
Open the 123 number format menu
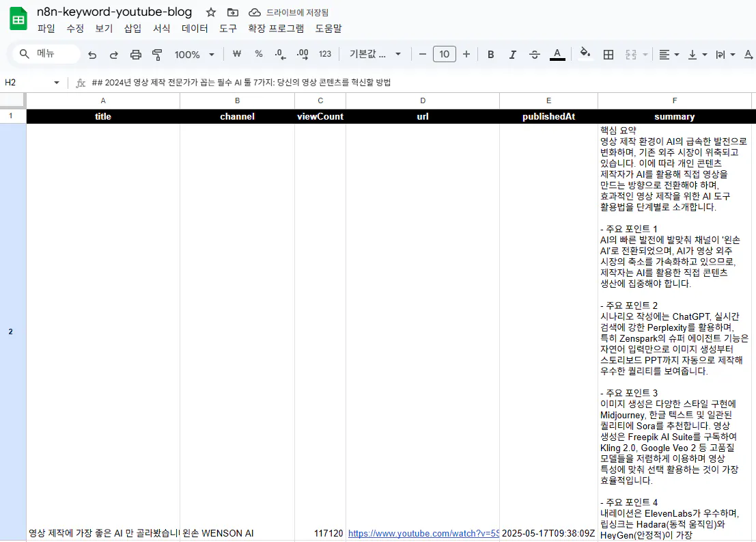[325, 54]
